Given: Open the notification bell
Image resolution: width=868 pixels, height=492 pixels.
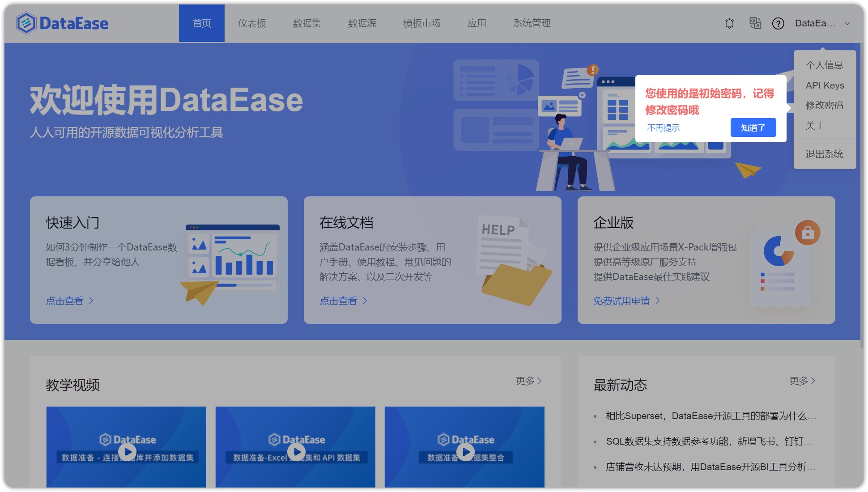Looking at the screenshot, I should [729, 23].
